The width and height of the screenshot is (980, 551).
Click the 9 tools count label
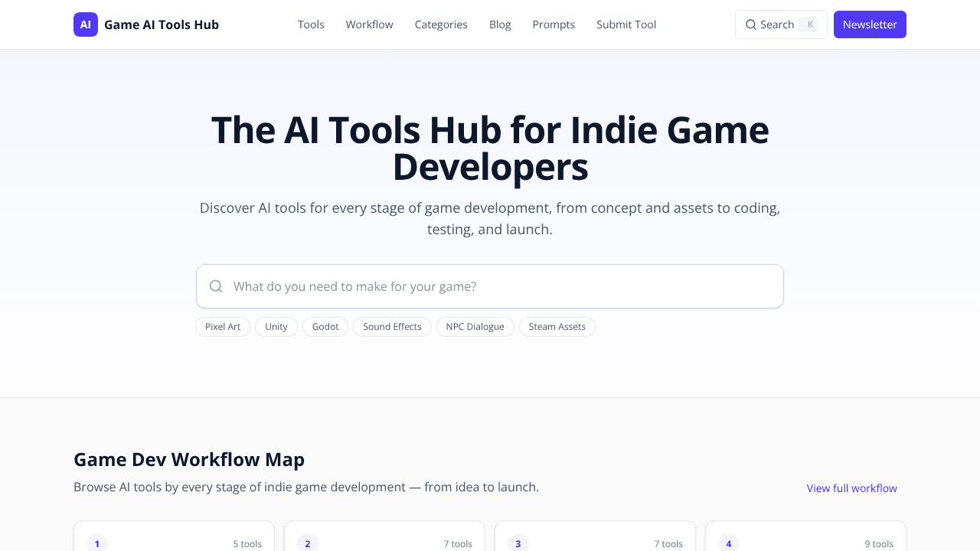click(x=879, y=544)
